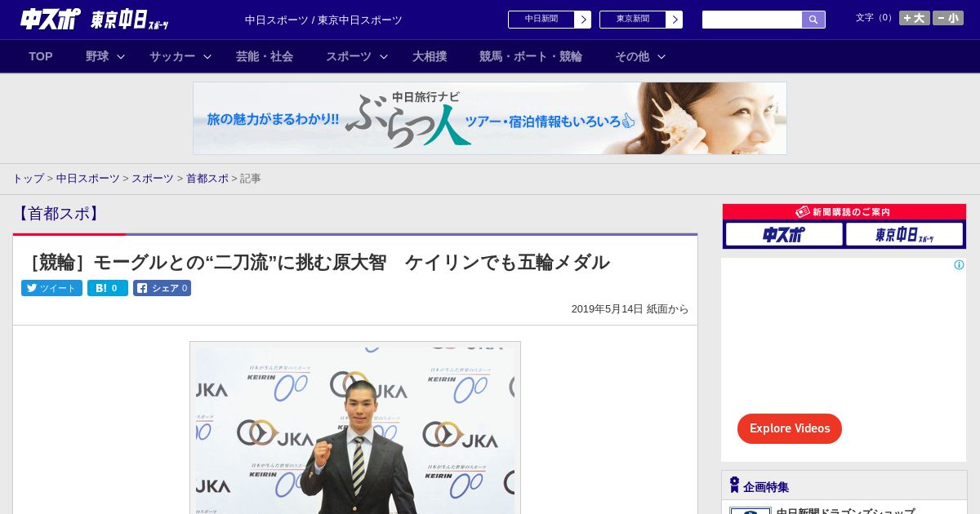Click the search magnifier button

813,20
